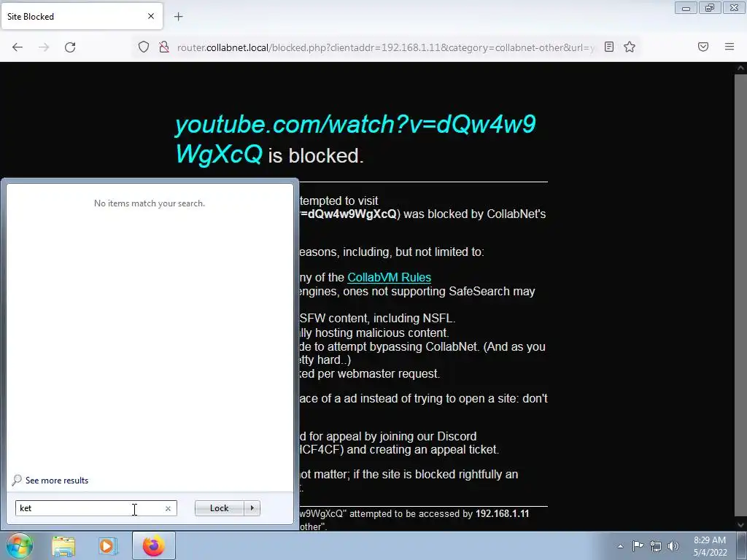
Task: Close the Site Blocked tab
Action: [151, 16]
